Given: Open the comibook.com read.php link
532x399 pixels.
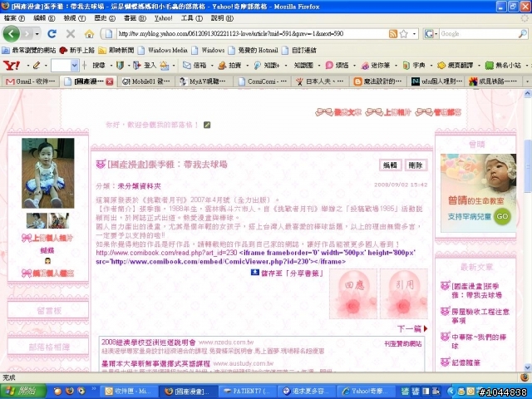Looking at the screenshot, I should point(166,253).
